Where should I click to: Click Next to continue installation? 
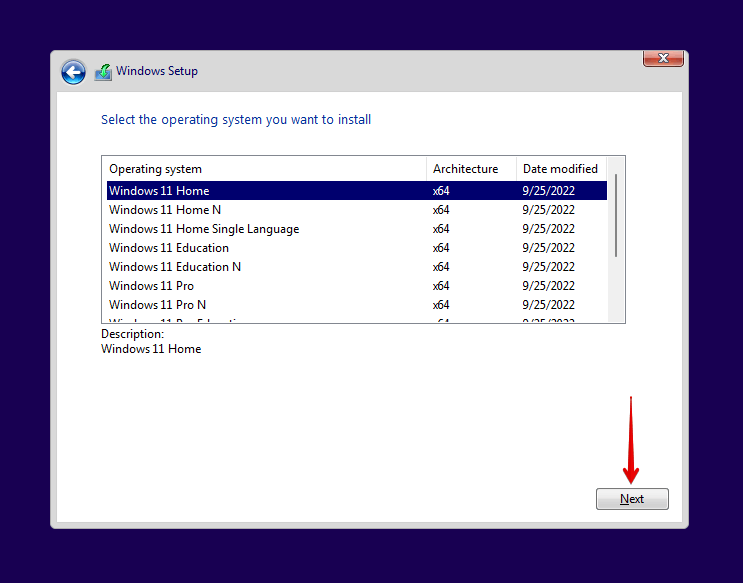tap(632, 499)
